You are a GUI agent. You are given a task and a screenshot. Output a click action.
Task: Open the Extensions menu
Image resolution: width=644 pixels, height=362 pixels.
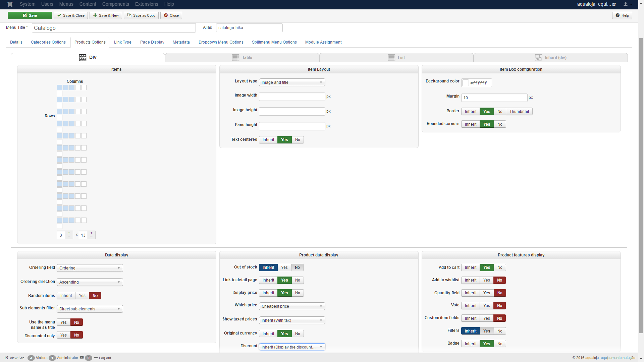coord(146,4)
